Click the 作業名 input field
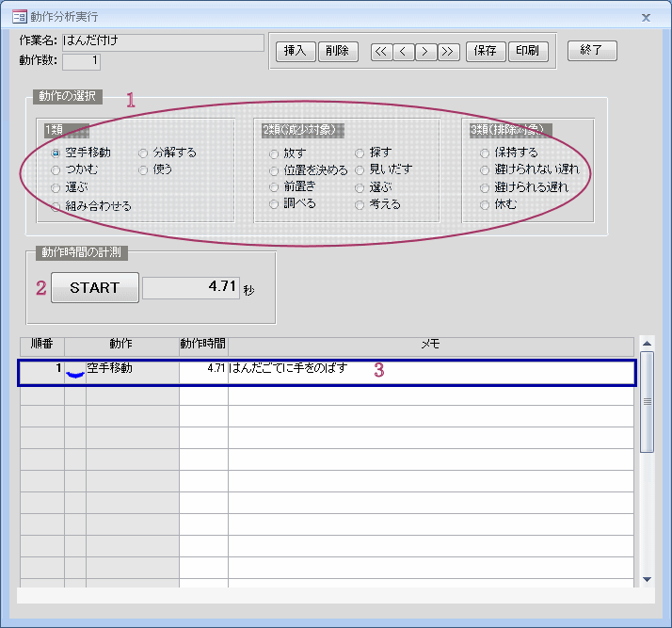This screenshot has height=628, width=672. coord(163,42)
